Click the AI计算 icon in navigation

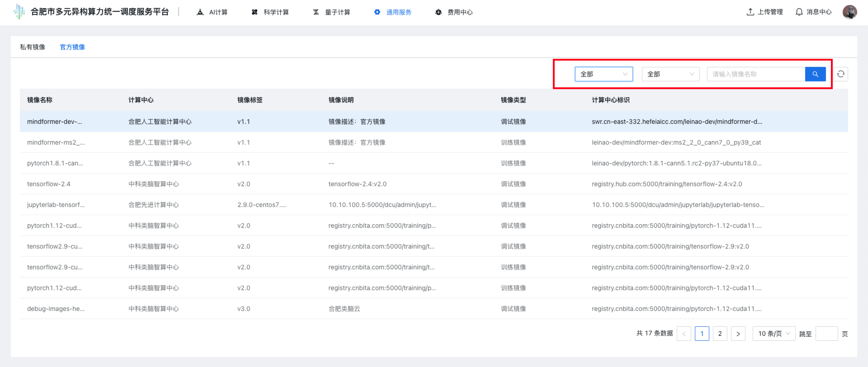point(200,12)
